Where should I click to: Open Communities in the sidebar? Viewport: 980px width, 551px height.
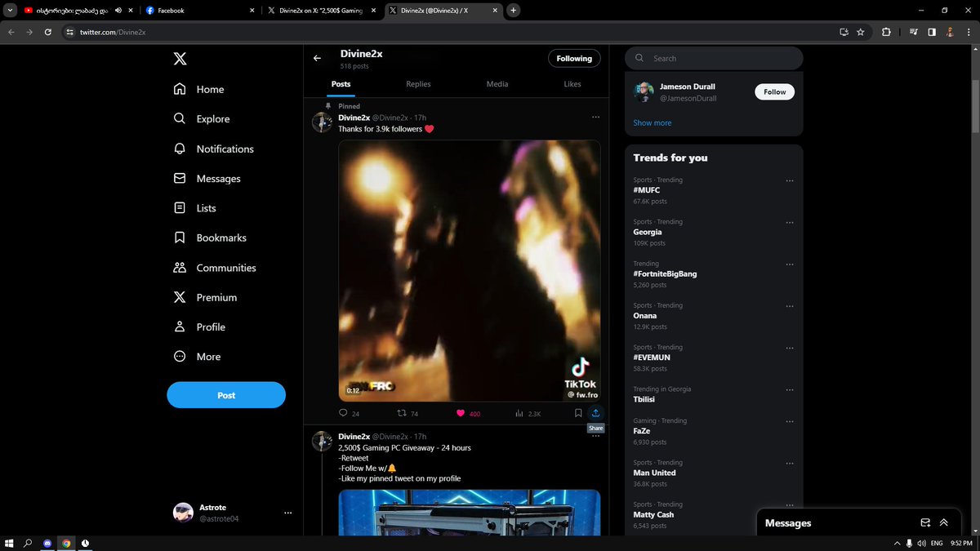[x=215, y=268]
